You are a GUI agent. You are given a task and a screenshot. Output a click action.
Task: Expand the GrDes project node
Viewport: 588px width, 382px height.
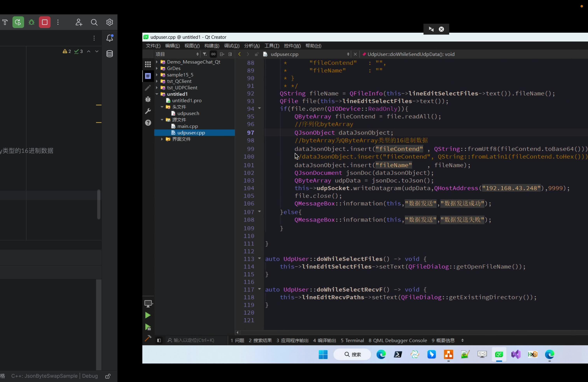157,68
